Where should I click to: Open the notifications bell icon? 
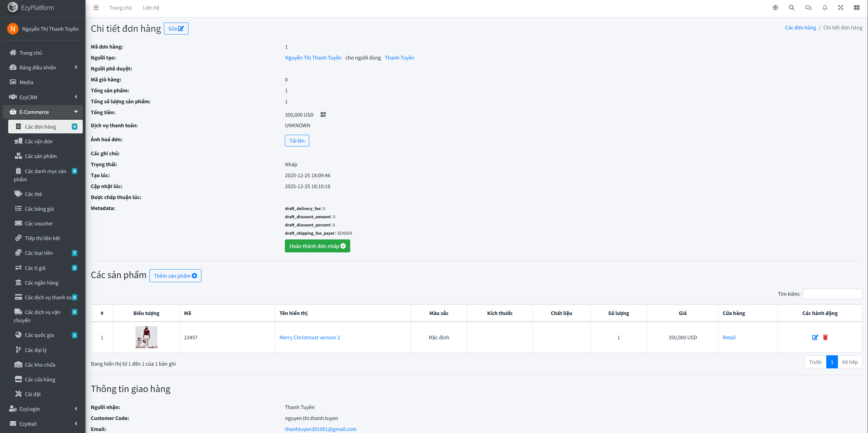point(825,8)
